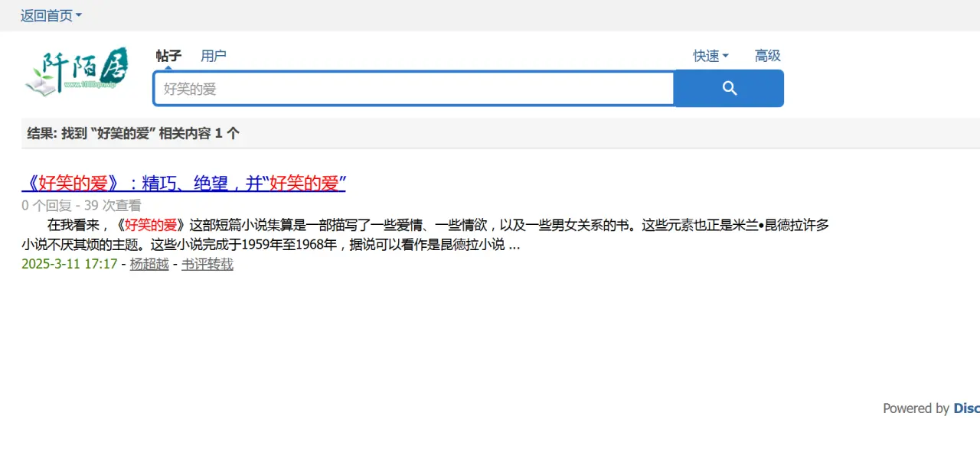Click the Powered by Discuz footer link

[966, 408]
